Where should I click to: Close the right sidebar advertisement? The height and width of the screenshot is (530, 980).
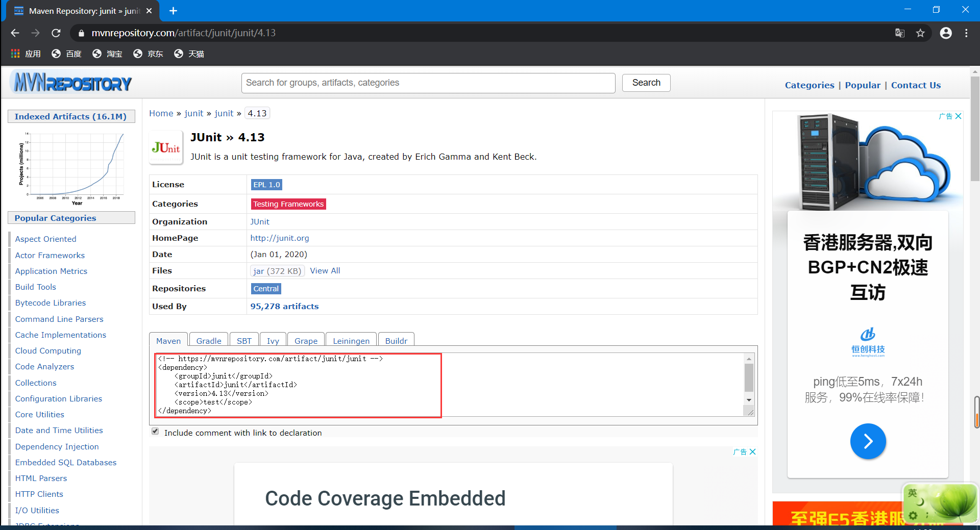coord(959,116)
